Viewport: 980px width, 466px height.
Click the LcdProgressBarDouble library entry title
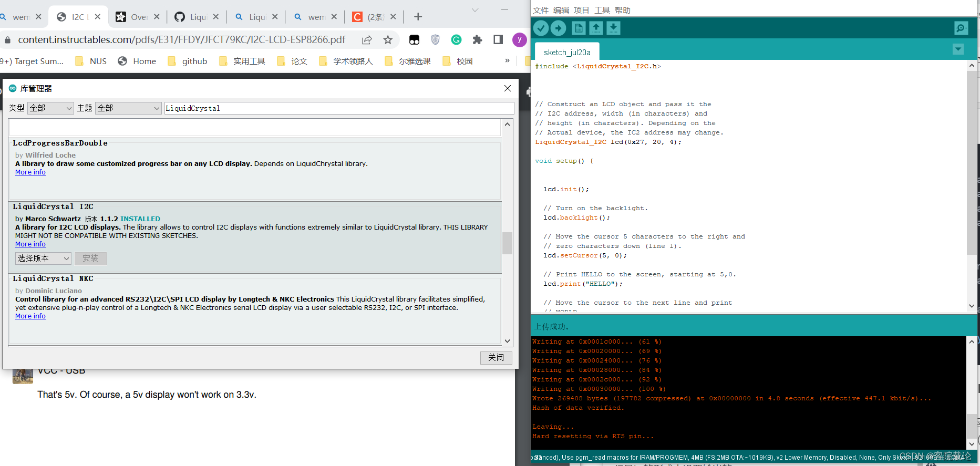pyautogui.click(x=60, y=143)
